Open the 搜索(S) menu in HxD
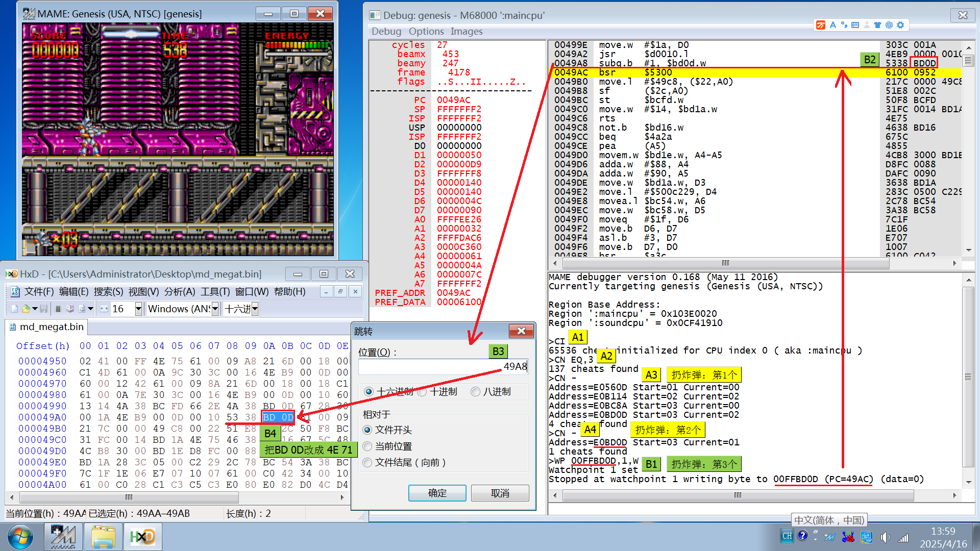 tap(109, 291)
